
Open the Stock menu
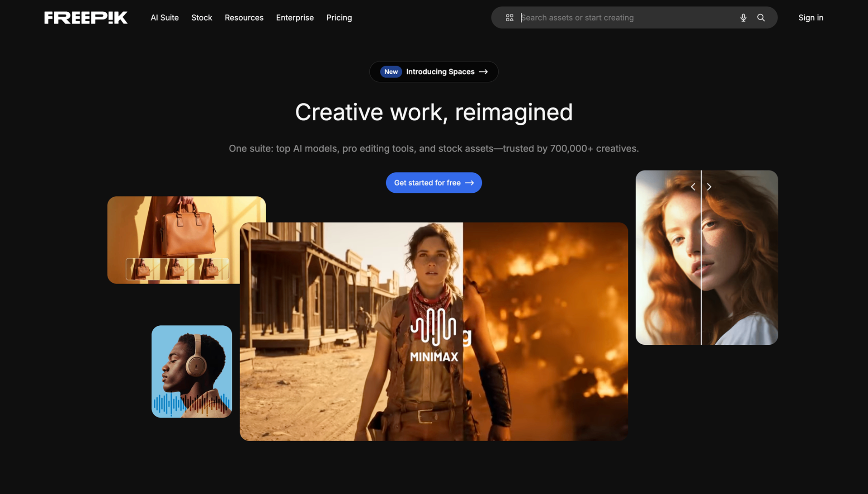(202, 18)
